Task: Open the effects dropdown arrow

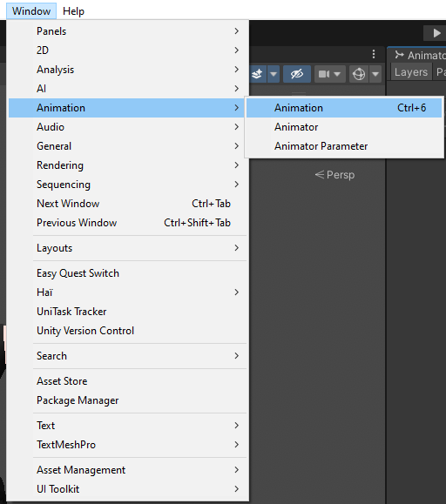Action: point(274,74)
